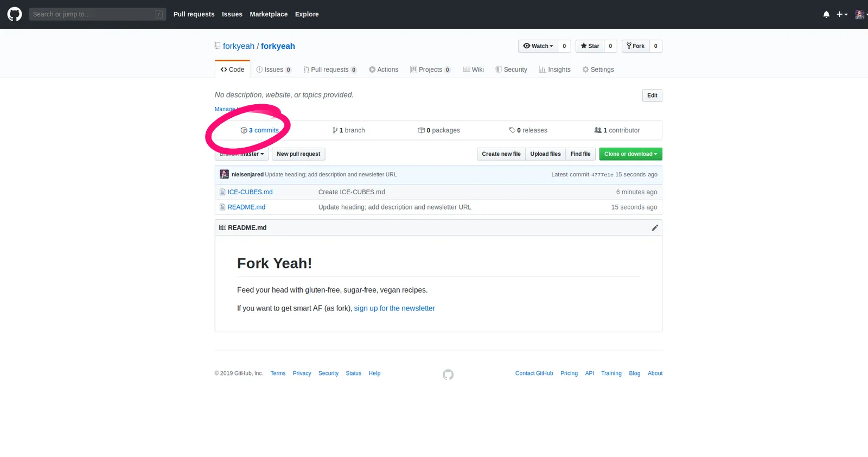Image resolution: width=868 pixels, height=457 pixels.
Task: Select the ICE-CUBES.md file icon
Action: [x=222, y=192]
